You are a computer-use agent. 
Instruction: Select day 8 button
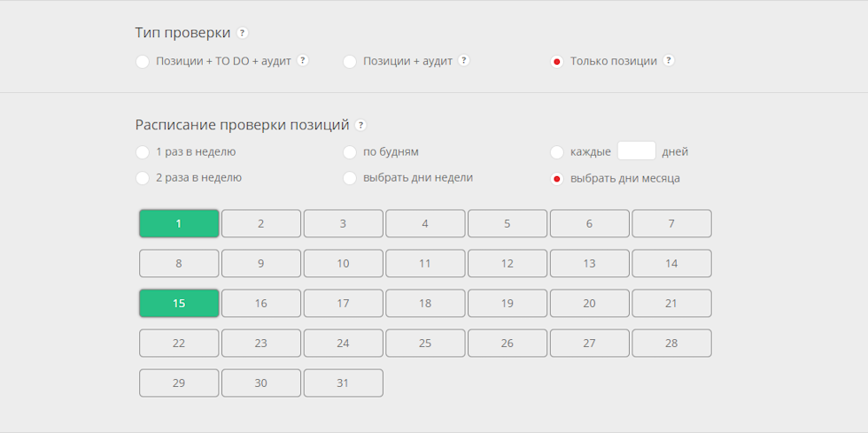(x=179, y=264)
